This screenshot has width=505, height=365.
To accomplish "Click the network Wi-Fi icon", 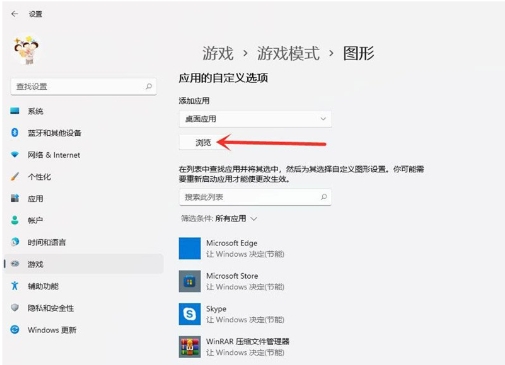I will (15, 154).
